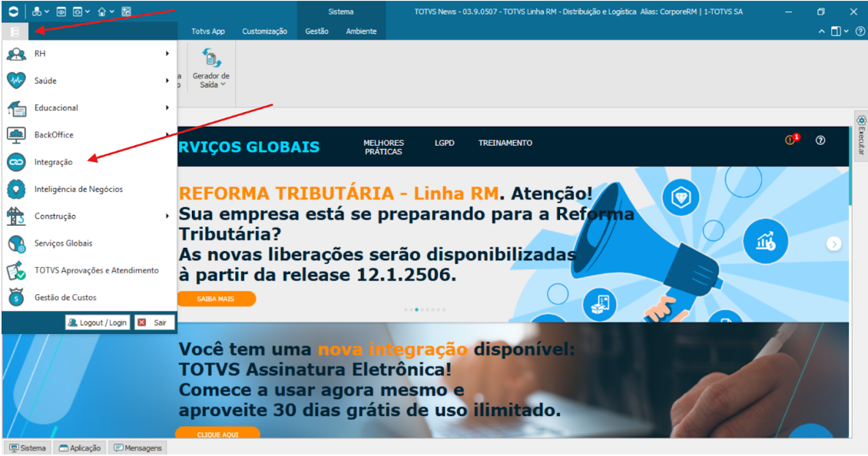Expand the RH submenu arrow
Viewport: 868px width, 456px height.
click(167, 54)
